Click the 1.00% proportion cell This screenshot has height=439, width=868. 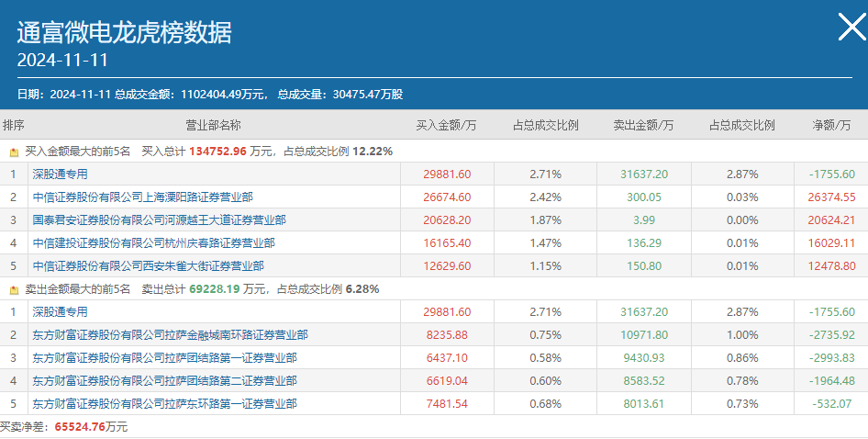click(742, 335)
